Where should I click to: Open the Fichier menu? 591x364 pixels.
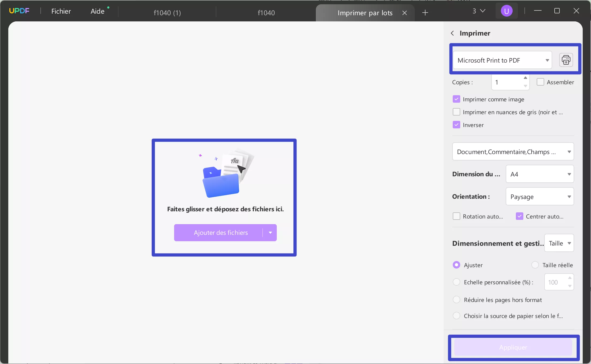pyautogui.click(x=61, y=11)
